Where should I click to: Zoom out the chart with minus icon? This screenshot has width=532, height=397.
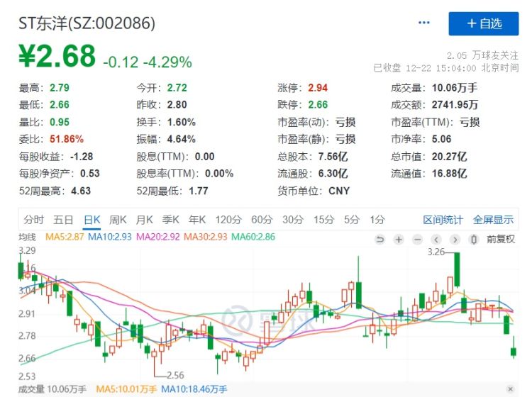coord(418,240)
